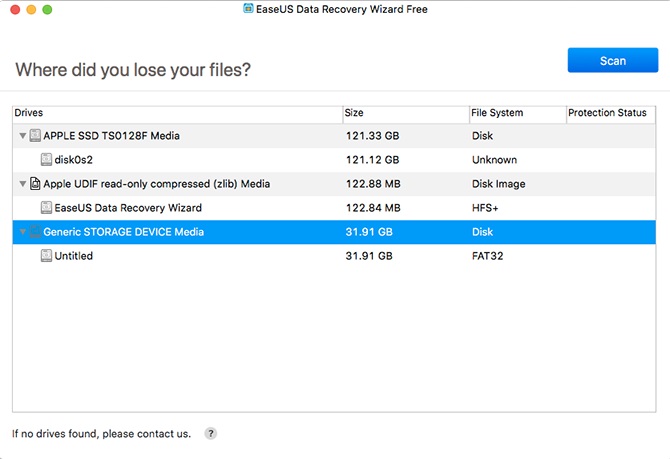This screenshot has height=459, width=670.
Task: Click the File System column header
Action: pyautogui.click(x=516, y=113)
